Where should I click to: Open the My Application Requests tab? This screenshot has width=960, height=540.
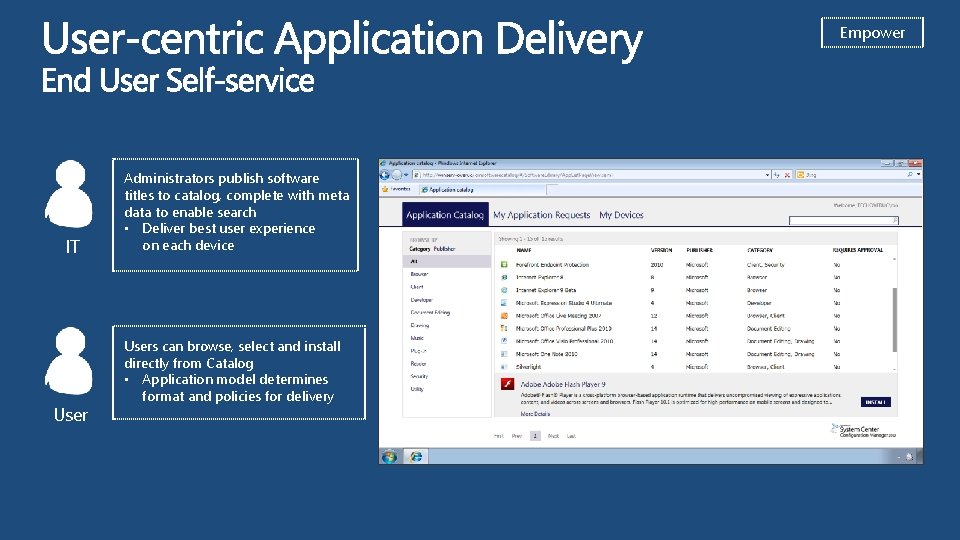click(541, 215)
